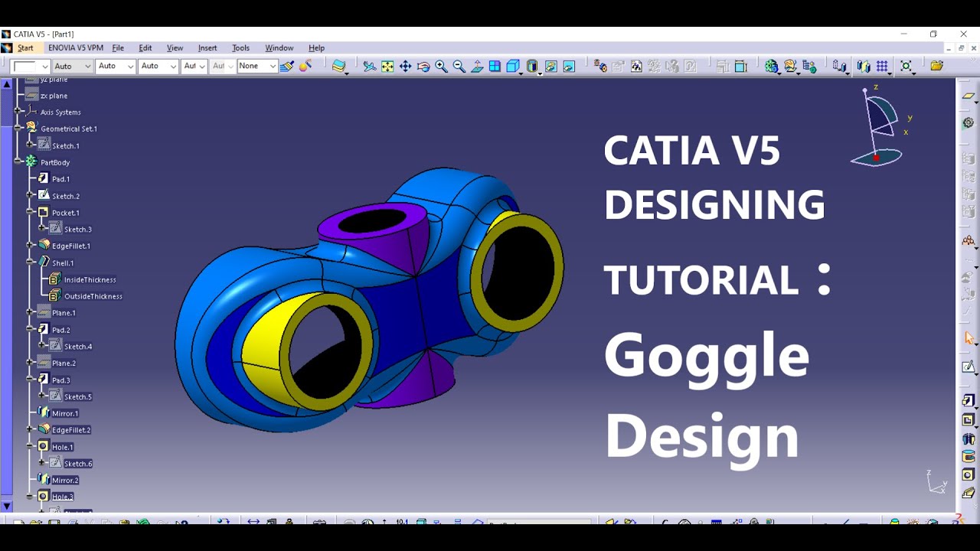980x551 pixels.
Task: Click the Swap Visible Space icon
Action: pyautogui.click(x=569, y=67)
